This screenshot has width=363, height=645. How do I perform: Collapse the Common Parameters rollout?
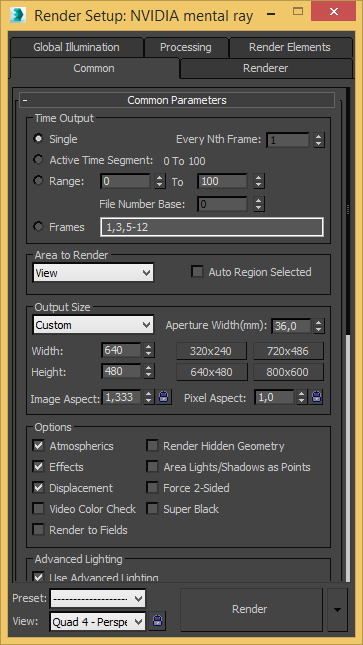pos(177,100)
